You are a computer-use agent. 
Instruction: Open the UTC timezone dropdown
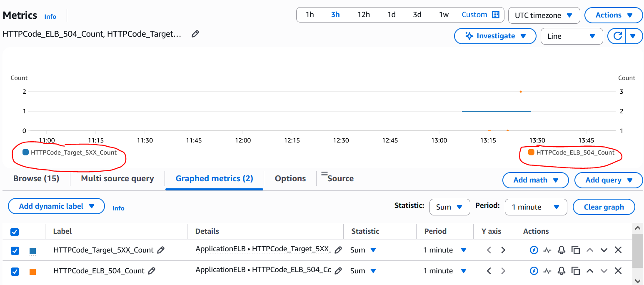pos(544,15)
